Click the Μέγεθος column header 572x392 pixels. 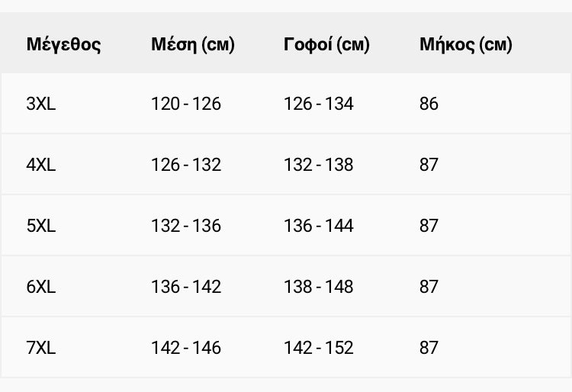pyautogui.click(x=63, y=44)
